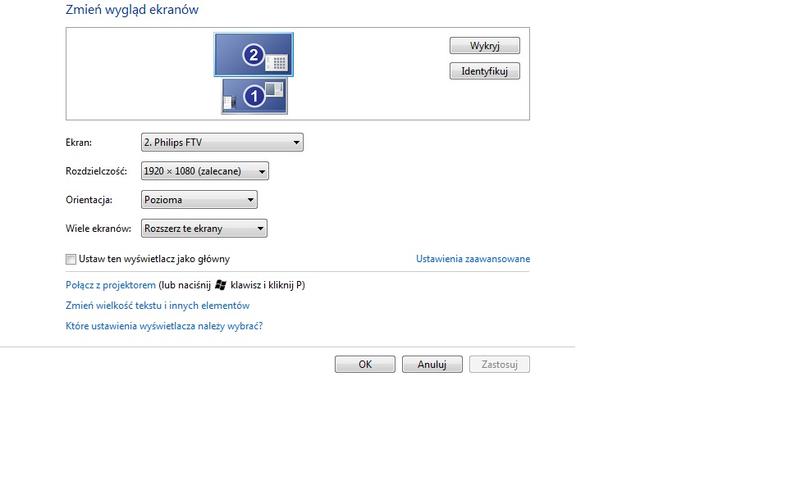The height and width of the screenshot is (494, 800).
Task: Click the Zastosuj button
Action: [499, 365]
